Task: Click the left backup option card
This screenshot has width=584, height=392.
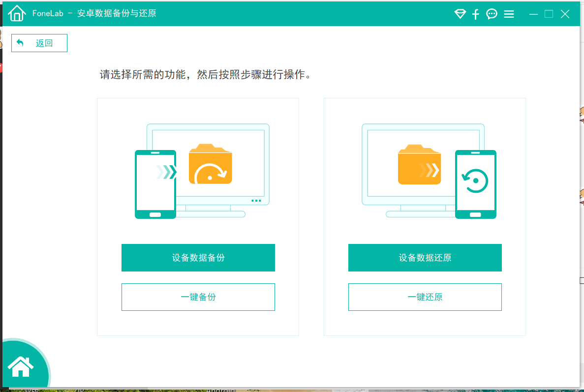Action: coord(198,216)
